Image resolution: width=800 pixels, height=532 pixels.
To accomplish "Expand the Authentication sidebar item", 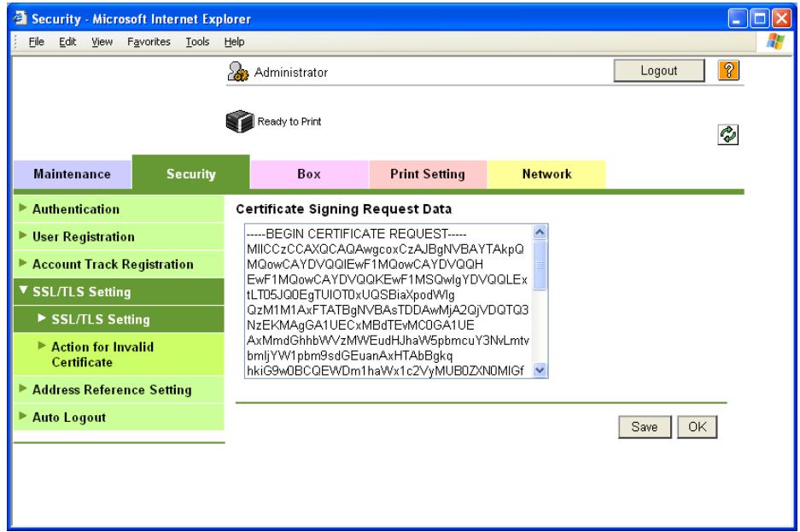I will (119, 208).
